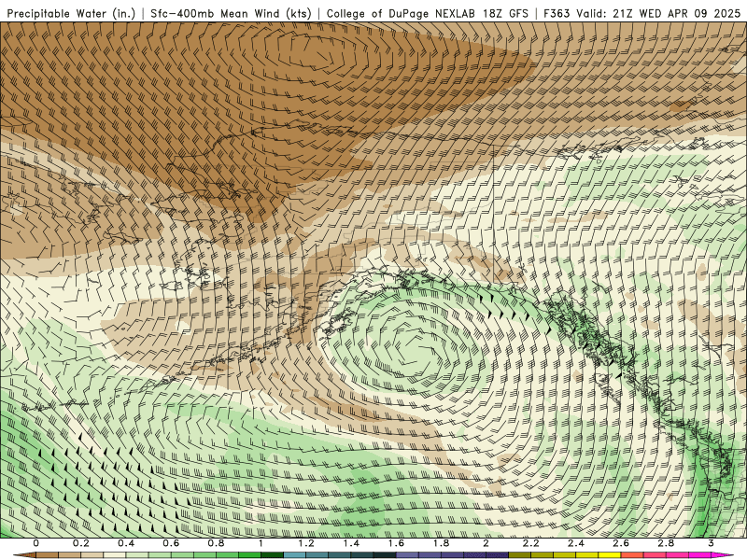Viewport: 747px width, 560px height.
Task: Click the dark green swatch just right of 1
Action: click(272, 555)
